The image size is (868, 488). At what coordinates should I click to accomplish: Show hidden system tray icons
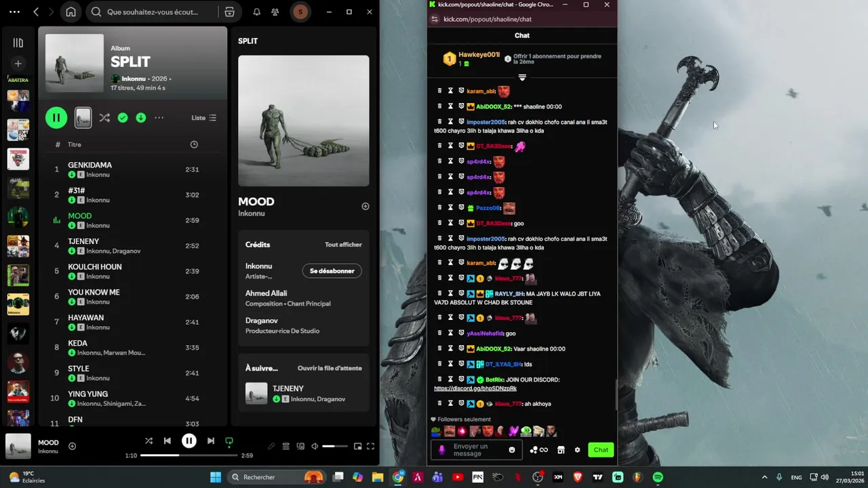pyautogui.click(x=764, y=477)
